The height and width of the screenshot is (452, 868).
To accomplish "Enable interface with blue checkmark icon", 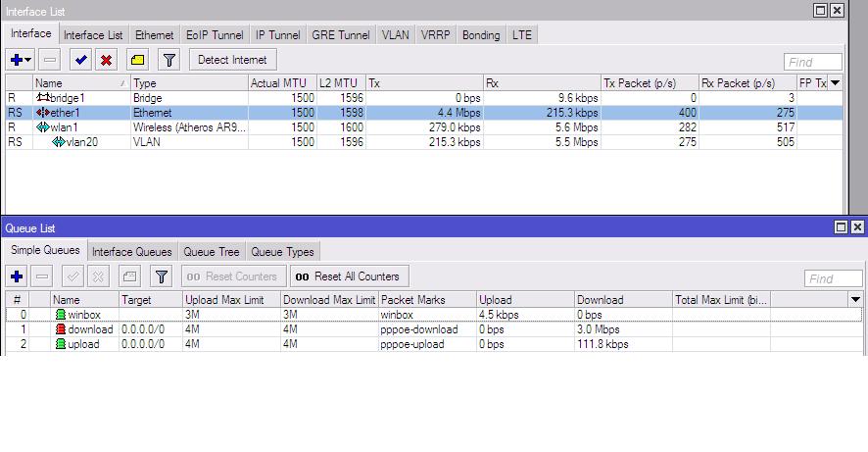I will pos(80,60).
